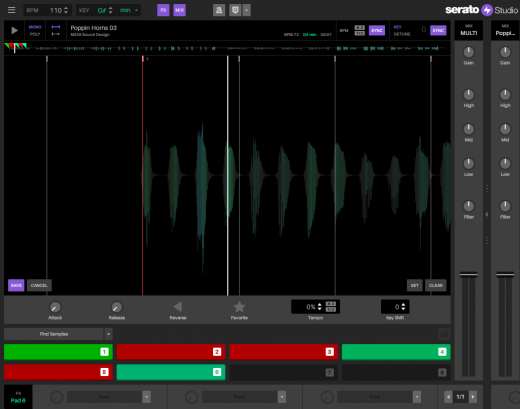
Task: Click the sample play mode arrows icon
Action: point(56,30)
